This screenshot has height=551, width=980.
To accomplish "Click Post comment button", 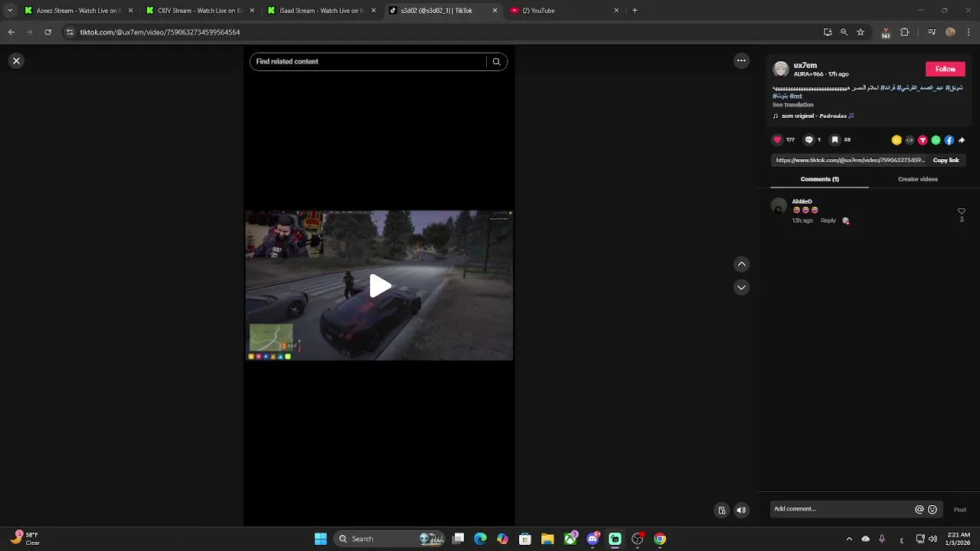I will coord(959,510).
